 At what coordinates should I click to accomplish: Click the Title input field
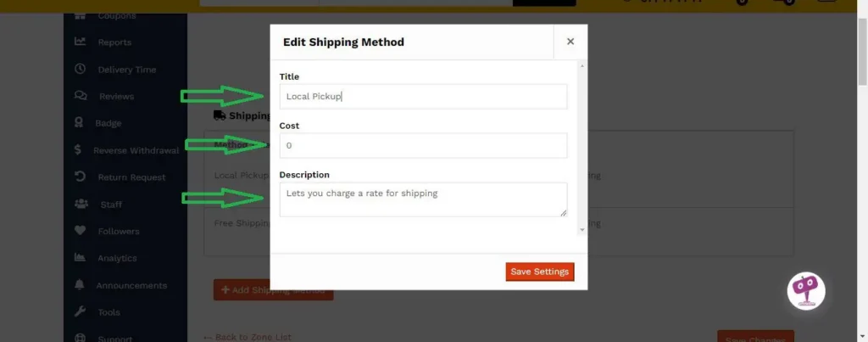pos(423,97)
